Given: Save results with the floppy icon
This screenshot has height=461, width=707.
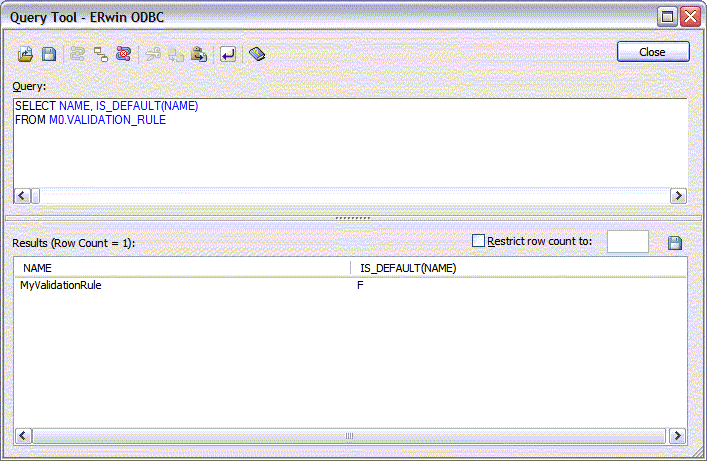Looking at the screenshot, I should coord(675,243).
